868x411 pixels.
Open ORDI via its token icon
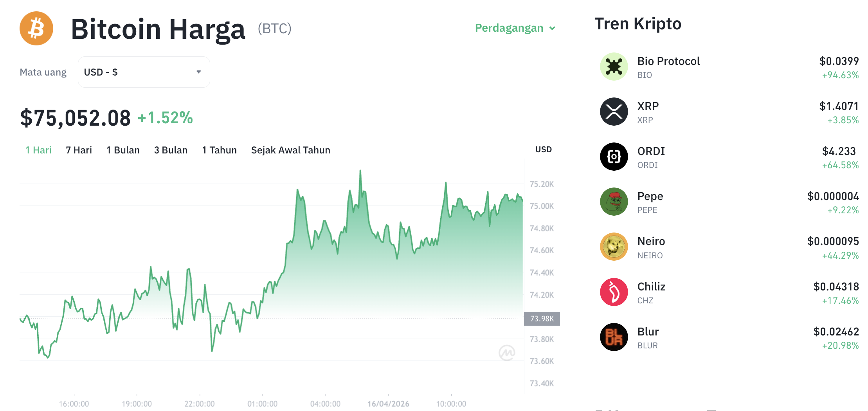614,157
